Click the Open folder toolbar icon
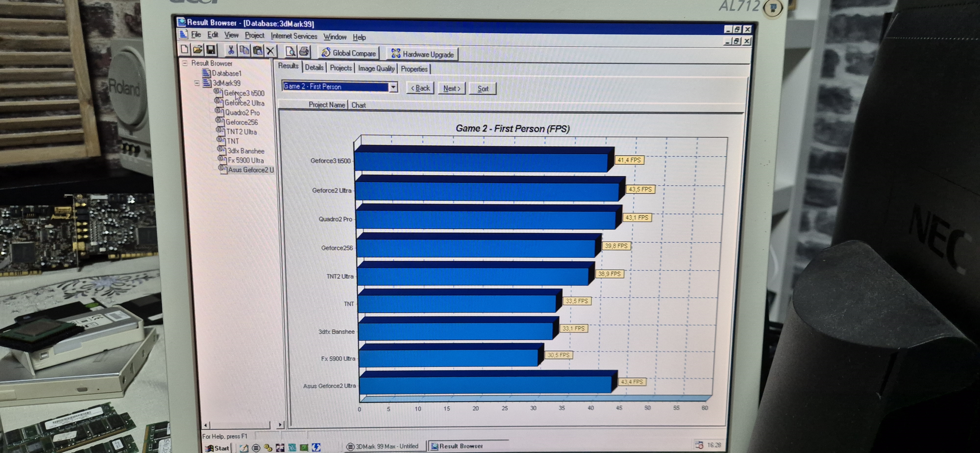The width and height of the screenshot is (980, 453). click(x=197, y=50)
